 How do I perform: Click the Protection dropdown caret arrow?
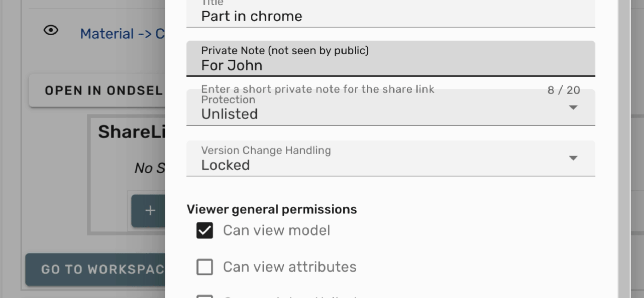click(x=574, y=107)
